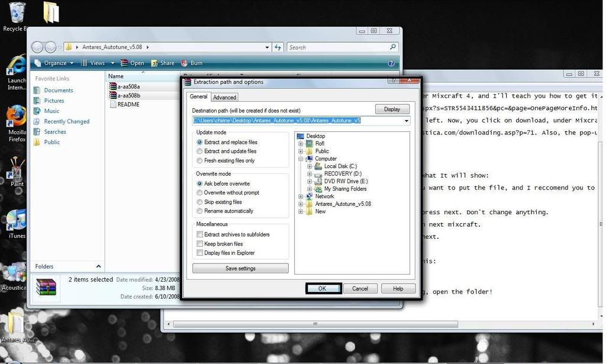This screenshot has height=364, width=606.
Task: Open the Organize menu in Explorer
Action: [54, 63]
